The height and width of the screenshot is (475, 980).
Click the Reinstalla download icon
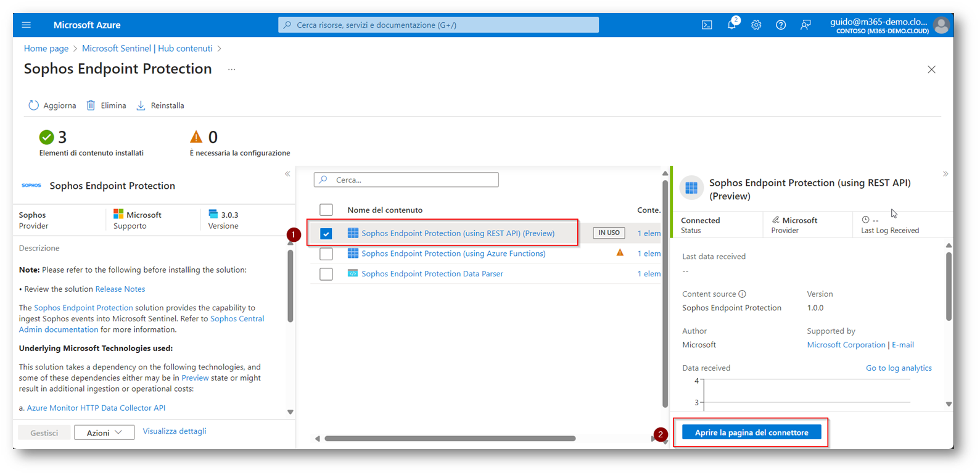[141, 105]
